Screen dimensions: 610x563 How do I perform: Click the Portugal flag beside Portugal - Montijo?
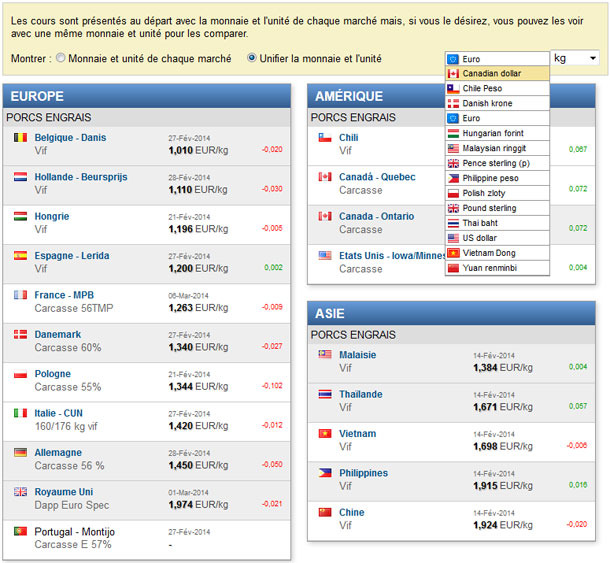pyautogui.click(x=20, y=530)
